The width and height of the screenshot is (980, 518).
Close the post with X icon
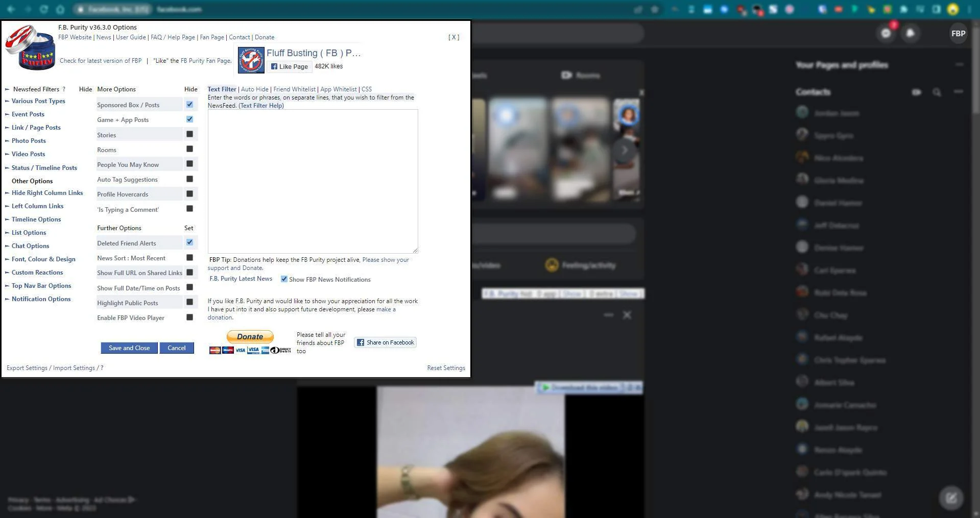[627, 315]
